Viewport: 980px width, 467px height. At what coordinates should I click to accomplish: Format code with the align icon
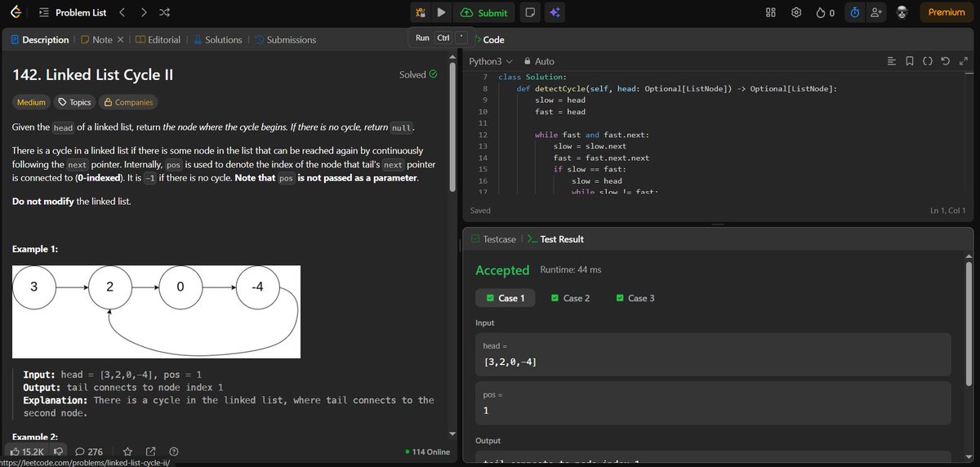(892, 61)
